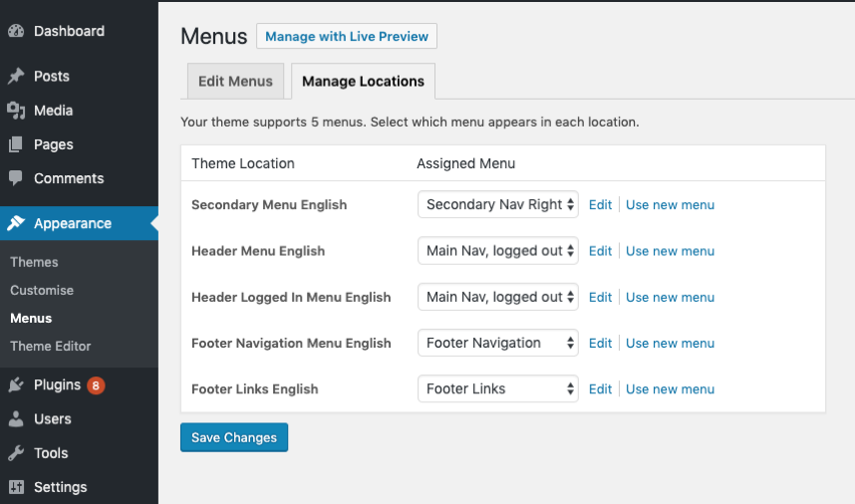The height and width of the screenshot is (504, 855).
Task: Click the Users person icon
Action: coord(16,419)
